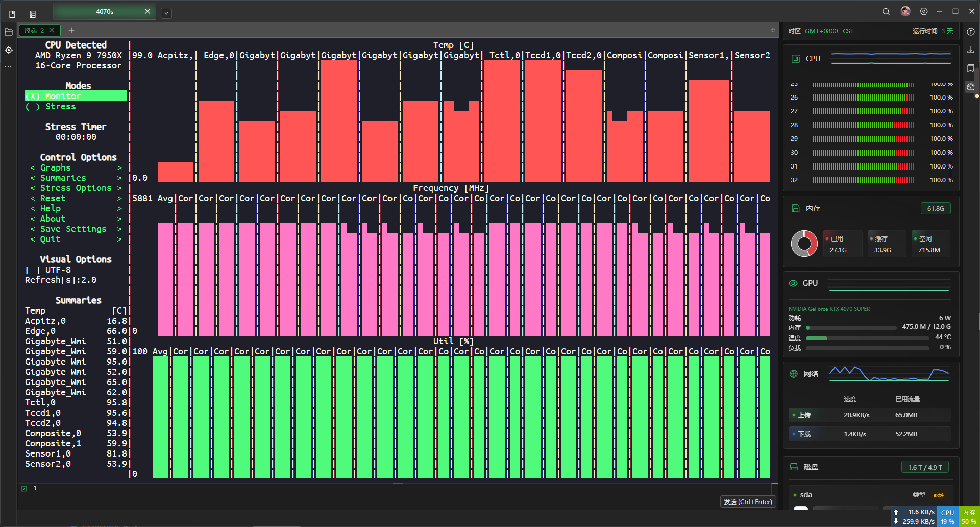Expand the Summaries control option
Screen dimensions: 980x527
click(x=76, y=178)
